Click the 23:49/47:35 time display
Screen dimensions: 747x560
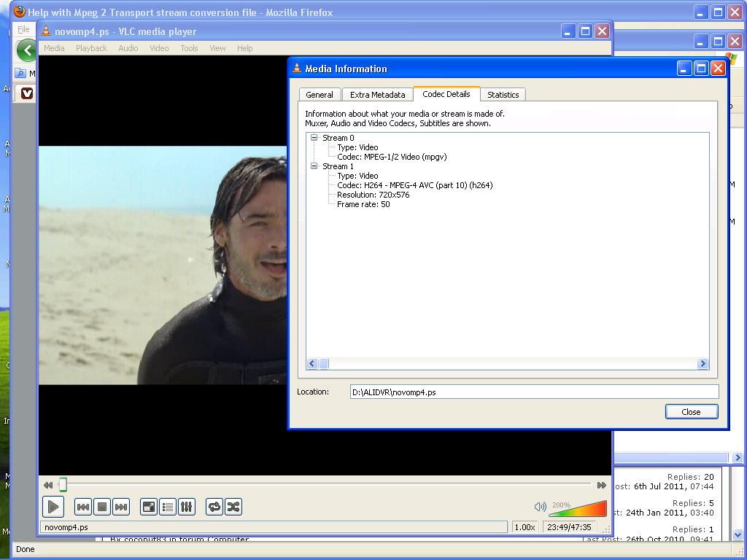[569, 527]
